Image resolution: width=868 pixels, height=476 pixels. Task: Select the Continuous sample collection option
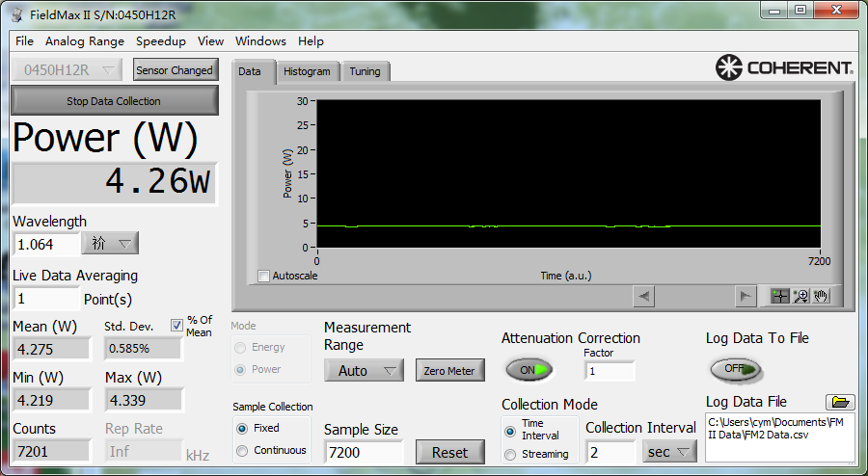point(242,451)
